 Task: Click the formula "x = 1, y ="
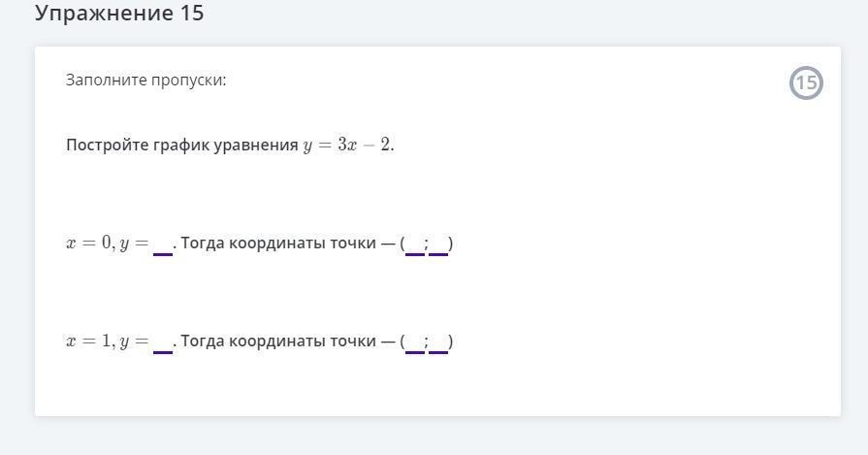click(107, 341)
